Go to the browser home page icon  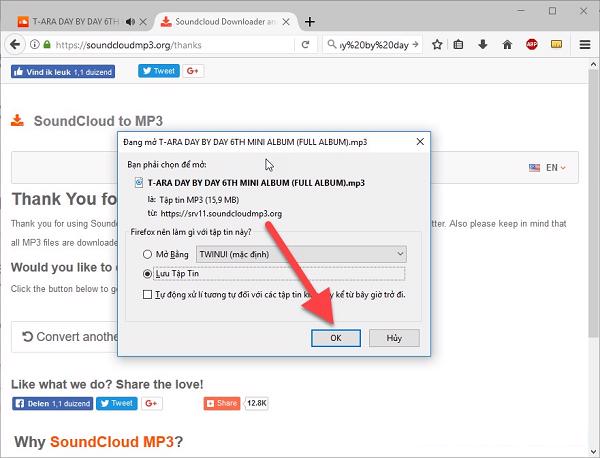click(507, 44)
